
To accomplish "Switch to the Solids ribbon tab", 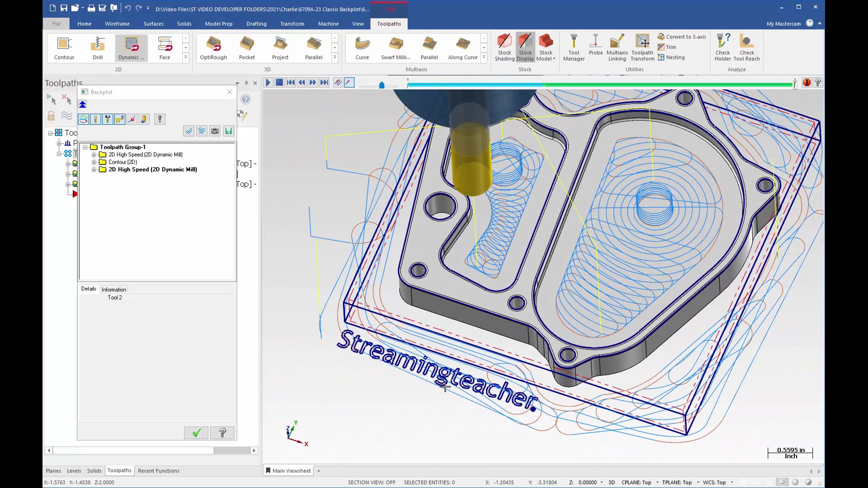I will 184,24.
